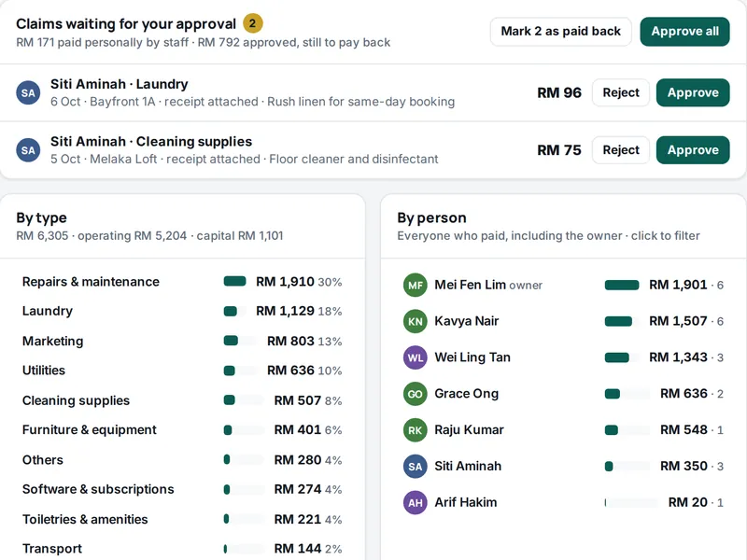Click RM 1,343 Wei Ling Tan total

(678, 357)
